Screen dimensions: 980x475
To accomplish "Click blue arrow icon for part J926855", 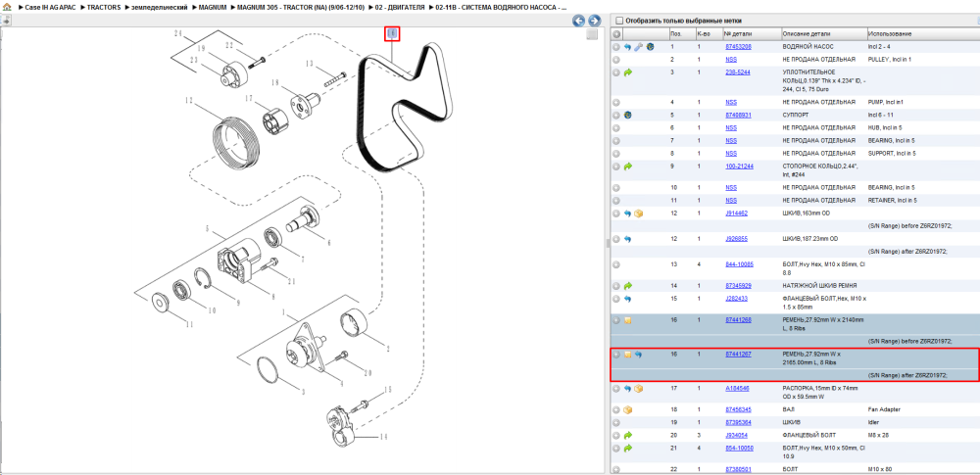I will click(x=628, y=239).
